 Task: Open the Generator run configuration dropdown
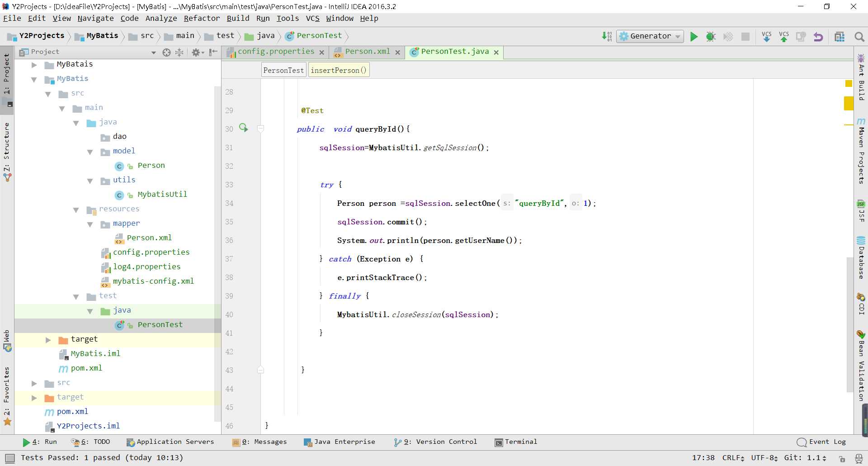point(650,36)
